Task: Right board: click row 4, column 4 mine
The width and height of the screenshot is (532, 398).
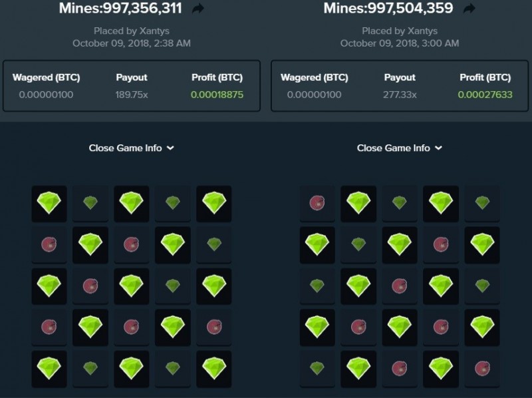Action: point(441,327)
